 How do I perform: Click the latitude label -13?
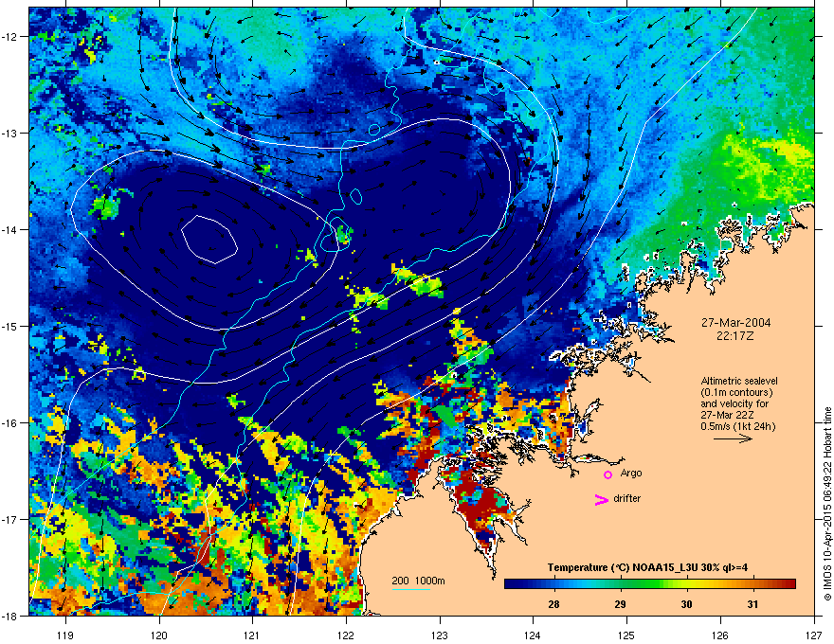click(9, 133)
